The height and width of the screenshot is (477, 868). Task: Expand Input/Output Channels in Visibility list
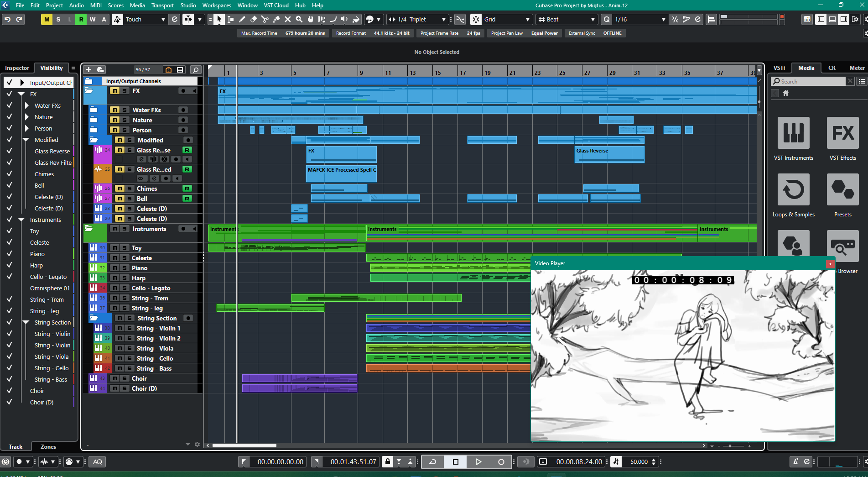point(22,83)
